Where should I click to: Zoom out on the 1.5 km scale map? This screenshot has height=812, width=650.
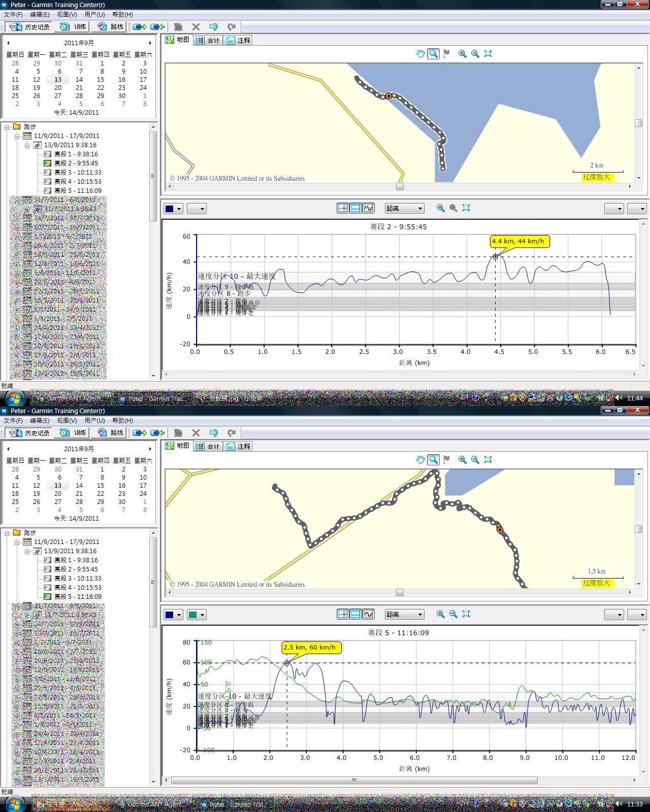[475, 459]
